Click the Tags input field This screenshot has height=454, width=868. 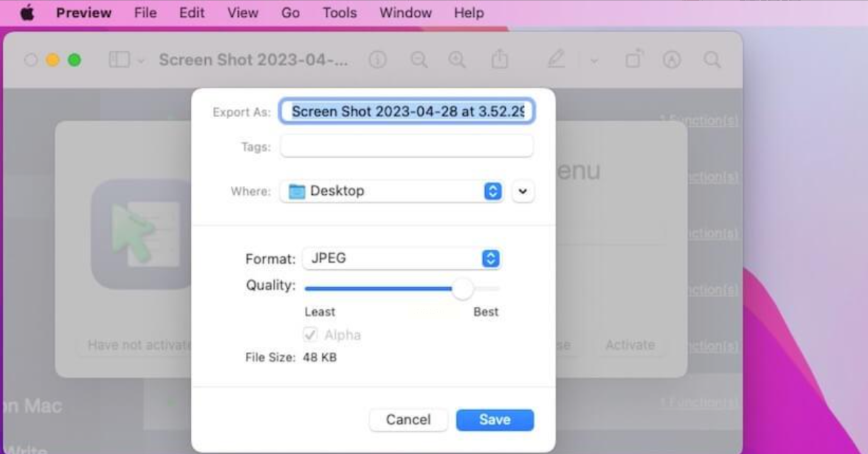(407, 146)
